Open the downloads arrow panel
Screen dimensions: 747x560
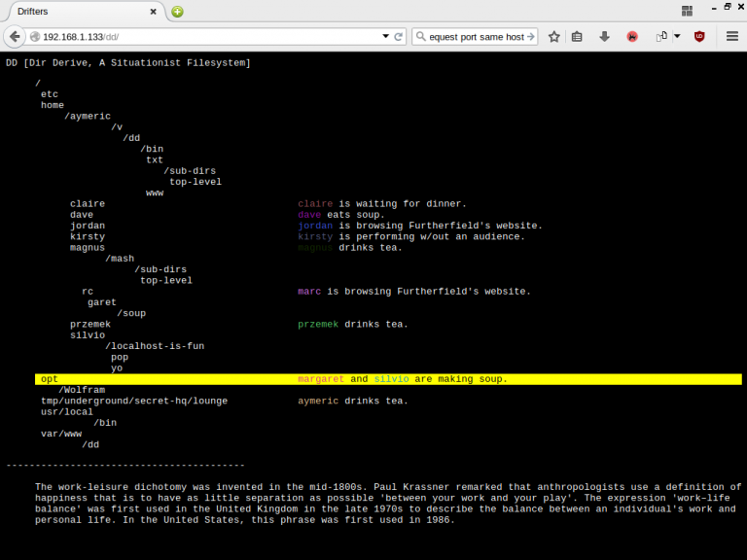(x=604, y=37)
